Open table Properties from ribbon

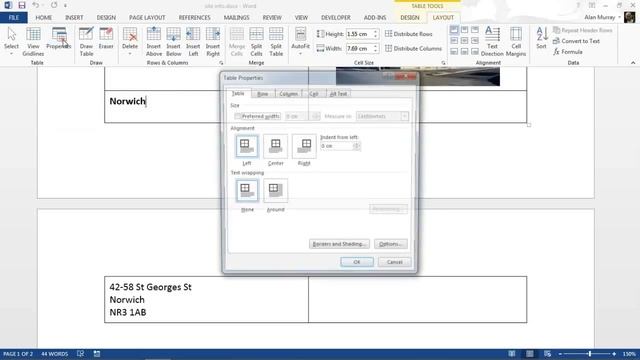[x=59, y=39]
